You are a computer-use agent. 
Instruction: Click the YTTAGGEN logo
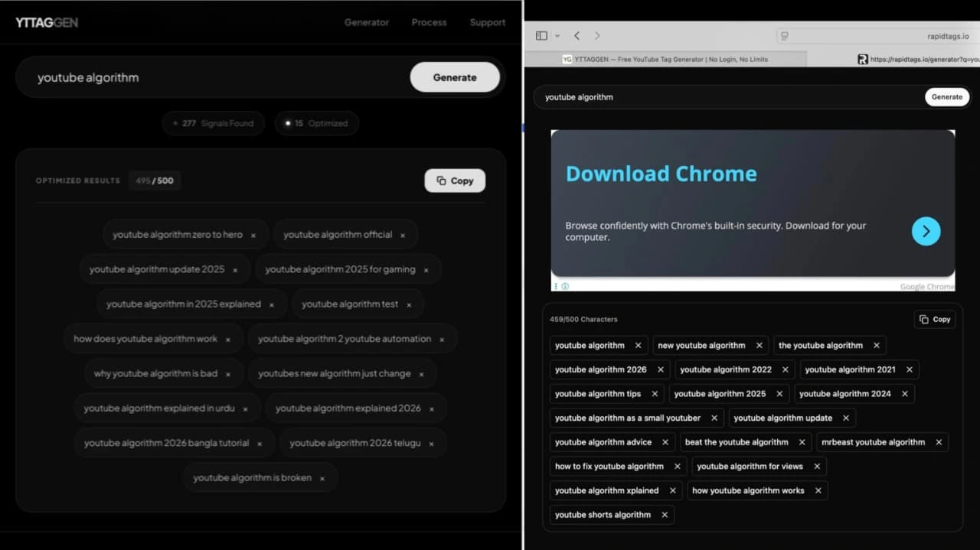[x=46, y=22]
